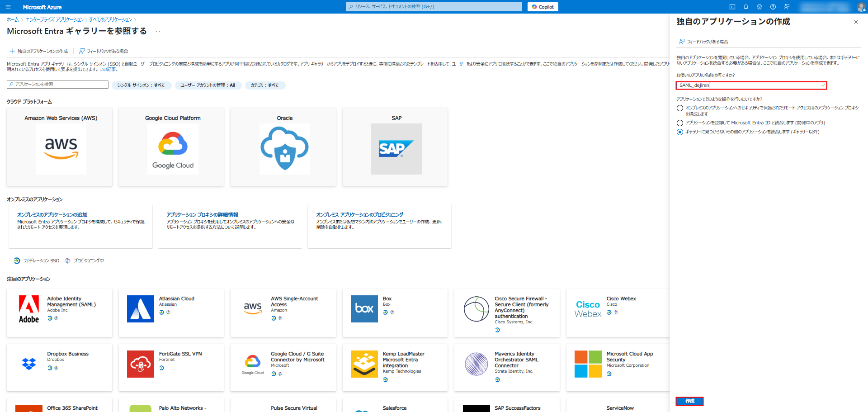Image resolution: width=868 pixels, height=412 pixels.
Task: Open the notifications bell
Action: pos(746,7)
